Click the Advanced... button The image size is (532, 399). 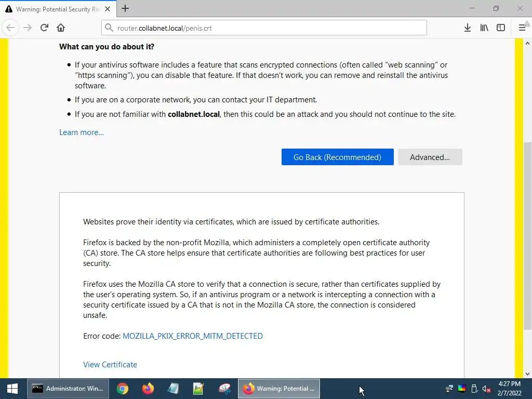tap(430, 157)
